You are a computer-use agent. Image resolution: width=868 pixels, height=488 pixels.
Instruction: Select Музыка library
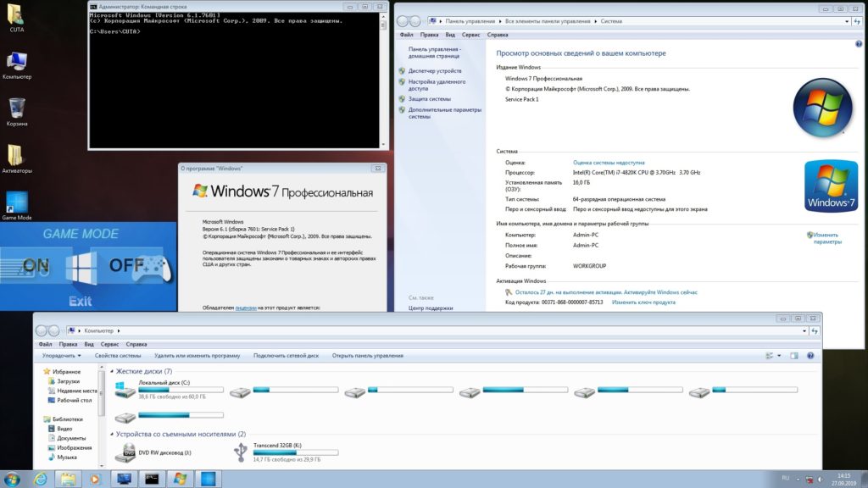(67, 457)
